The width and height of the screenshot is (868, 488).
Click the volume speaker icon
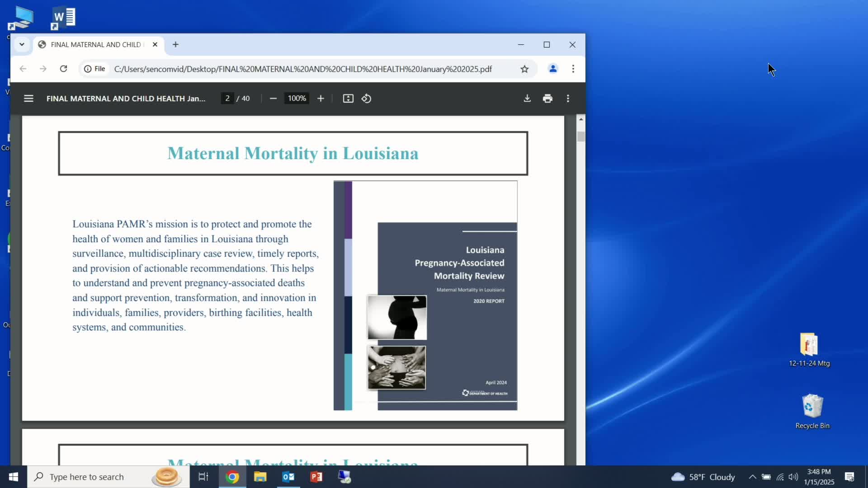click(x=793, y=477)
